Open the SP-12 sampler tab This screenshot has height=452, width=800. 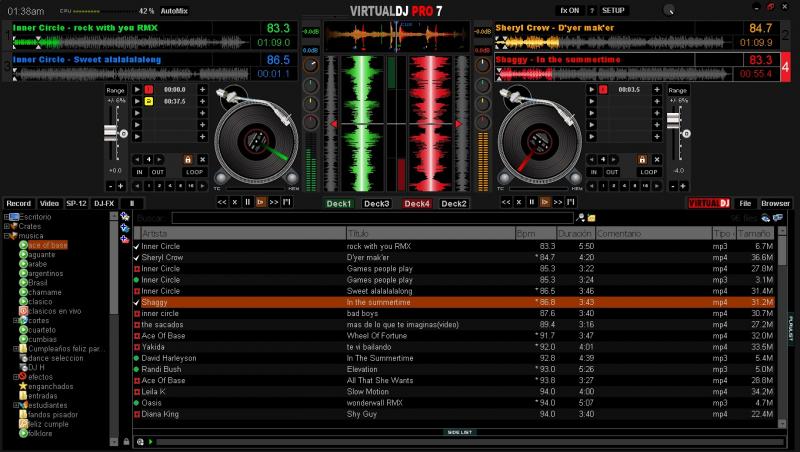tap(76, 203)
